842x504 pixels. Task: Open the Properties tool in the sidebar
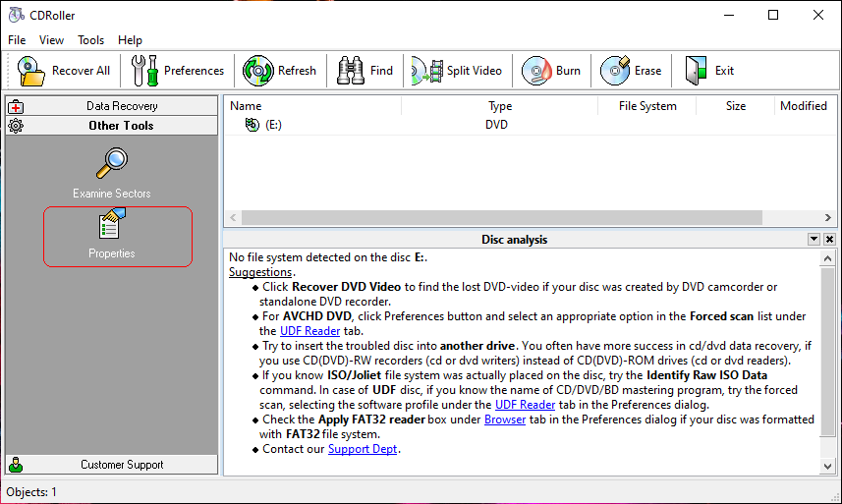[x=112, y=235]
